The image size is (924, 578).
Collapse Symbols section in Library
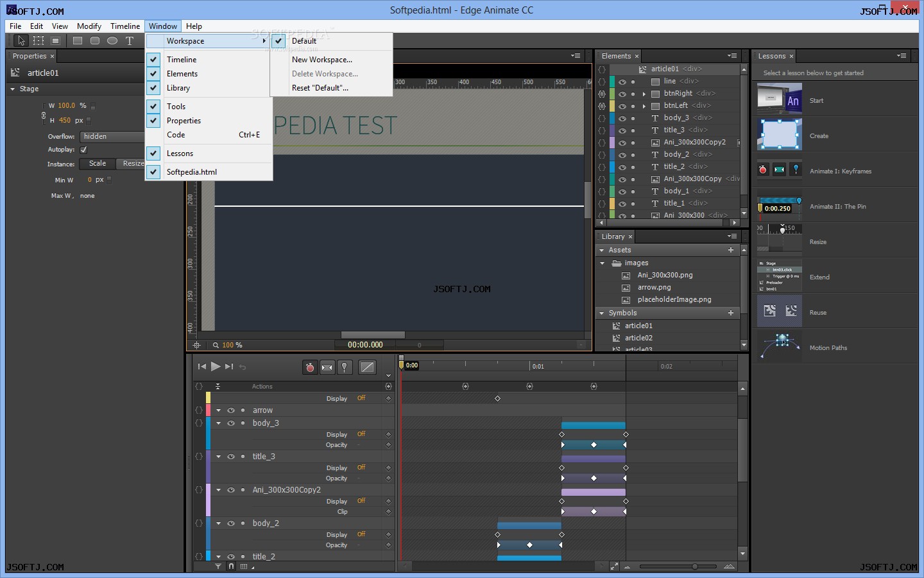click(602, 313)
